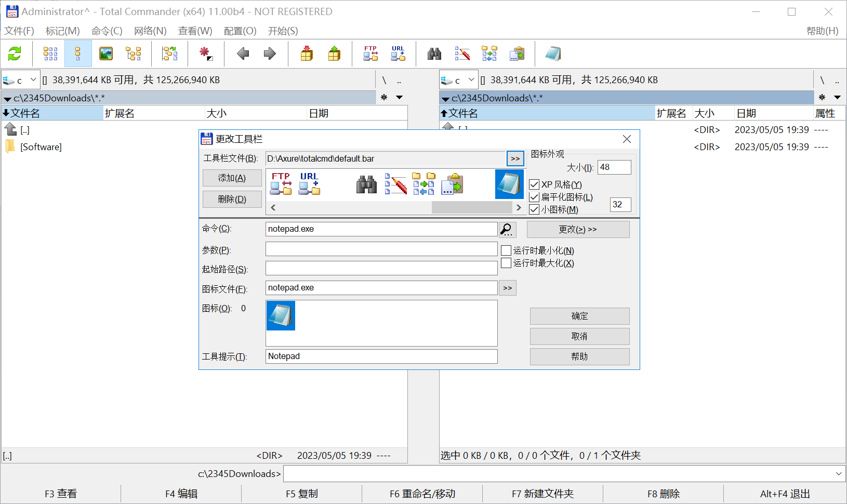
Task: Select multi-rename icon in dialog preview
Action: tap(395, 184)
